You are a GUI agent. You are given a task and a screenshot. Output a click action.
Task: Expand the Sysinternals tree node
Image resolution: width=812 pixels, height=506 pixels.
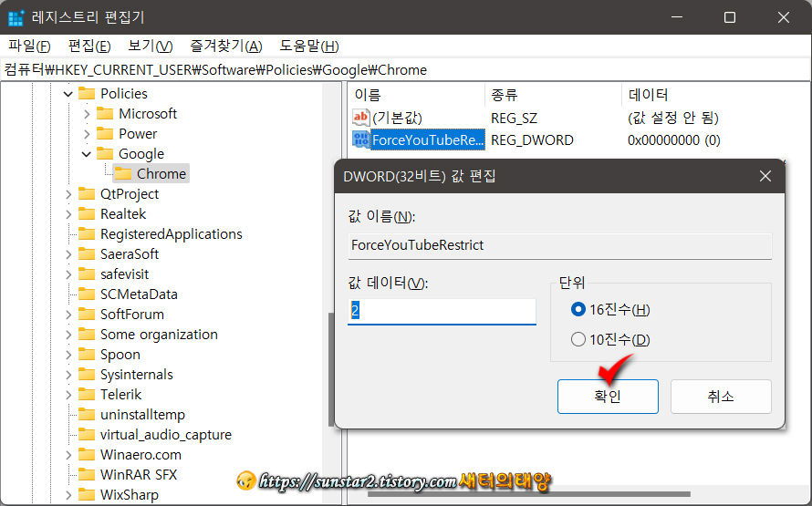point(68,375)
